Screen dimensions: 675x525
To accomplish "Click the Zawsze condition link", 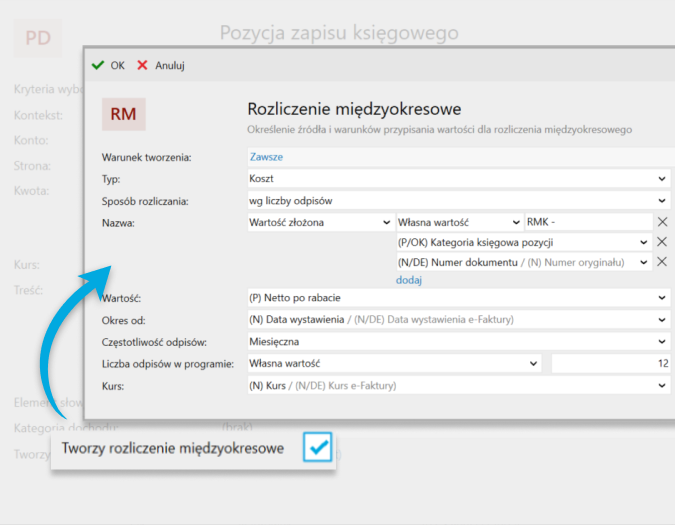I will [x=266, y=157].
